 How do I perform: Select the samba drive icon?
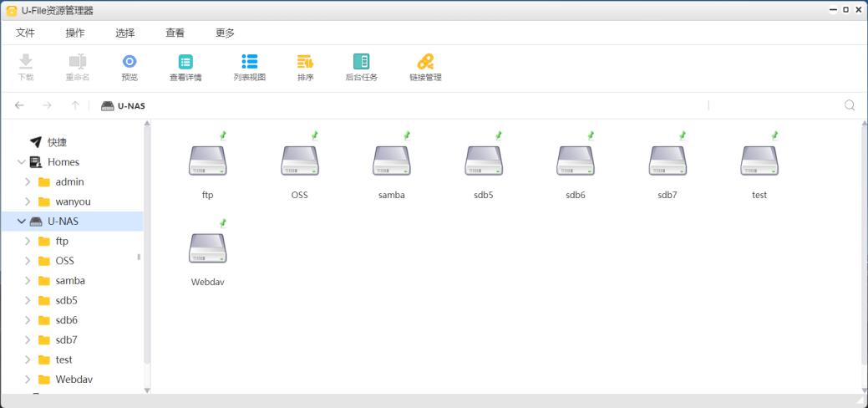391,161
